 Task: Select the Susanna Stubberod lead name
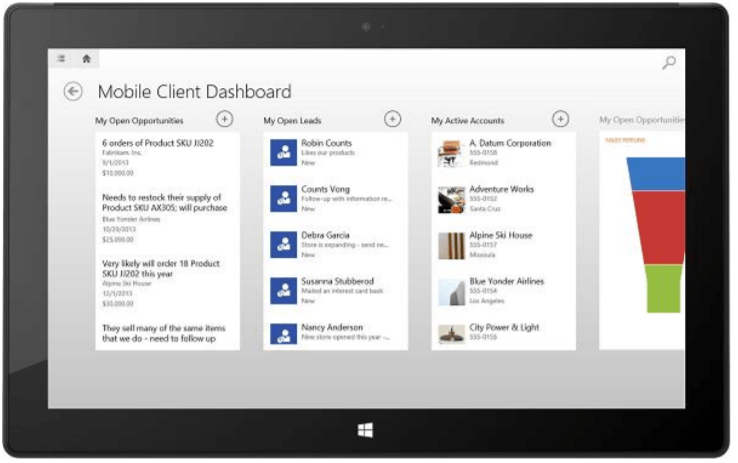tap(337, 281)
